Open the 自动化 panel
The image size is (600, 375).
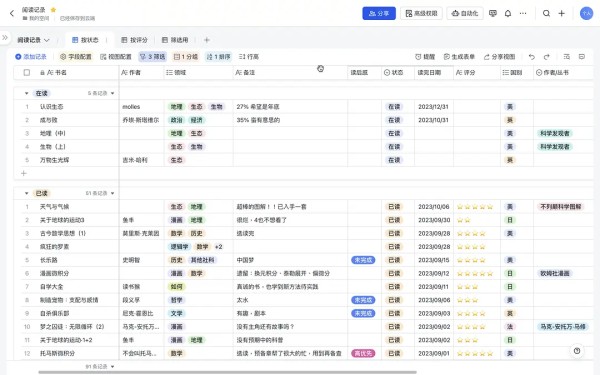(465, 13)
